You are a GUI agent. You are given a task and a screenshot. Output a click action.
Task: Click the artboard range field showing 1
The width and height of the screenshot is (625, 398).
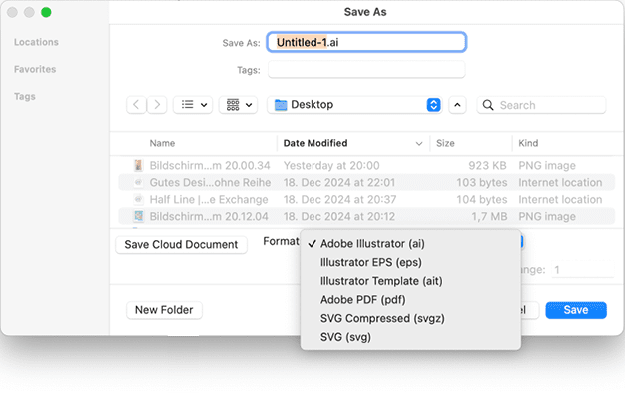pos(583,270)
